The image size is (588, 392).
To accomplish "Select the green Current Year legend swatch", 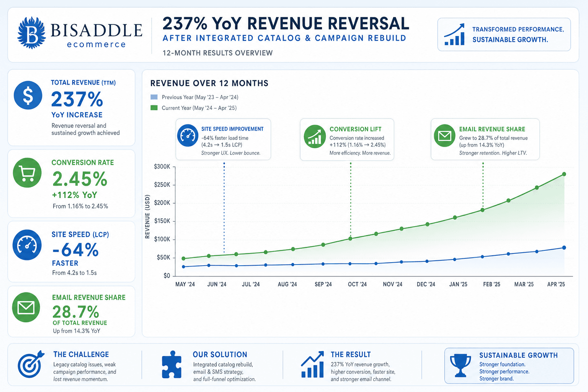I will 154,108.
